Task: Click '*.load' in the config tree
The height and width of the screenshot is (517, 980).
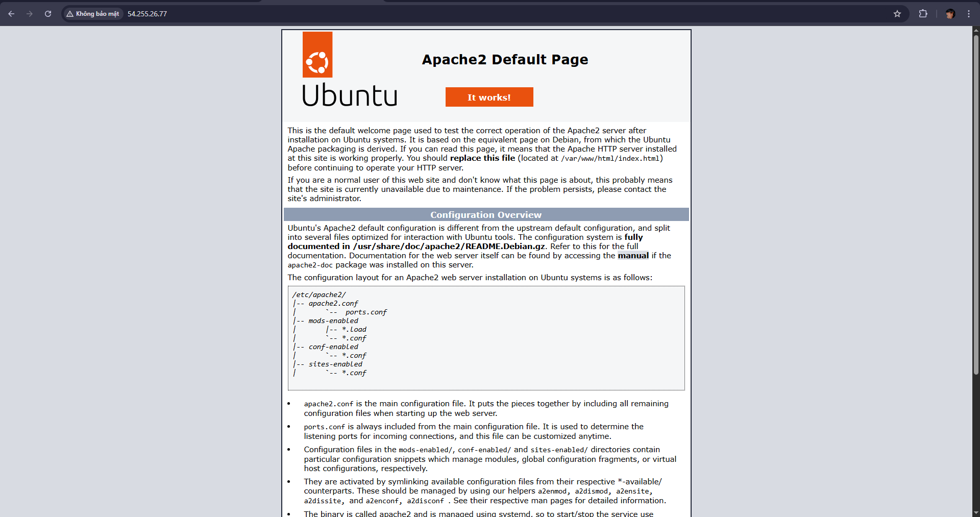Action: (x=354, y=330)
